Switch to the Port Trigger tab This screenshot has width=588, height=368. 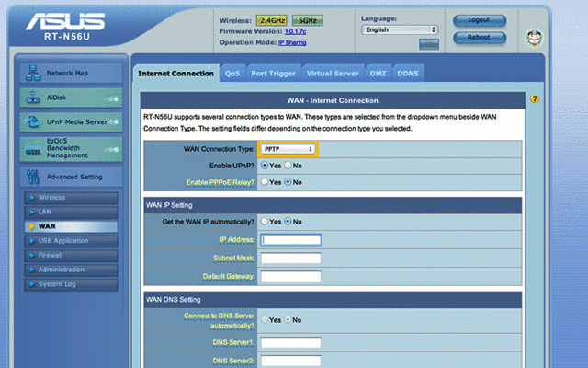pos(274,73)
